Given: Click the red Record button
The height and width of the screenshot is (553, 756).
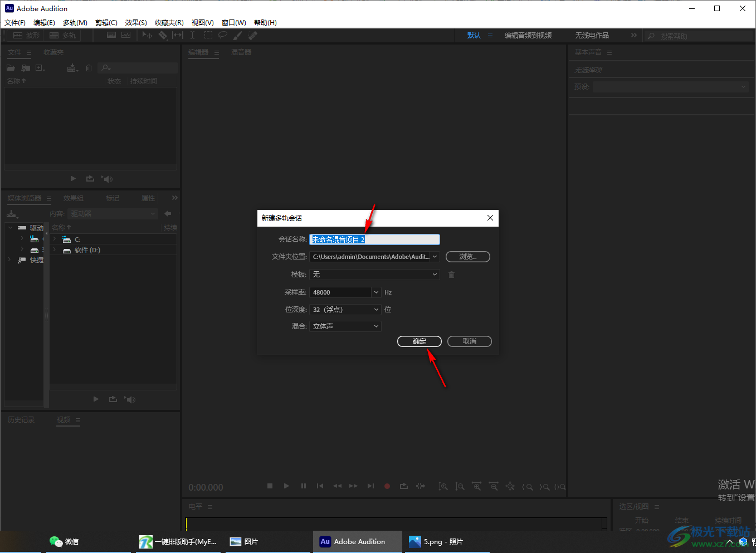Looking at the screenshot, I should click(x=387, y=486).
